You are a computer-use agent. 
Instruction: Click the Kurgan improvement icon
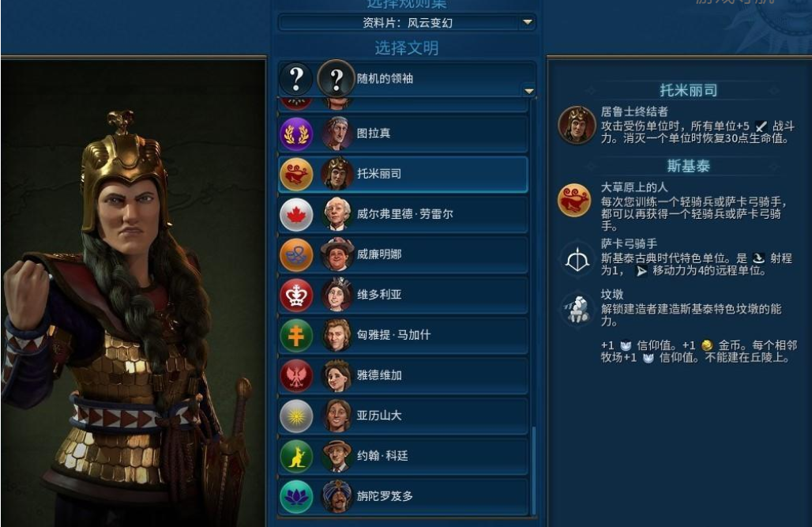[577, 309]
